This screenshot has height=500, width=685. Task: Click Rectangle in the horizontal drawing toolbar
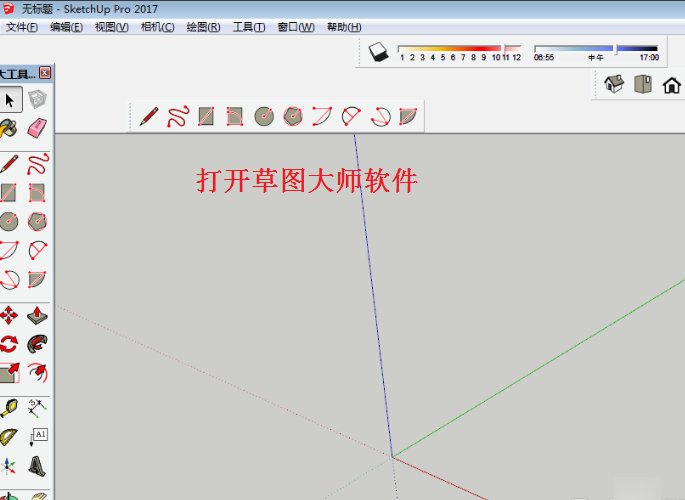206,116
